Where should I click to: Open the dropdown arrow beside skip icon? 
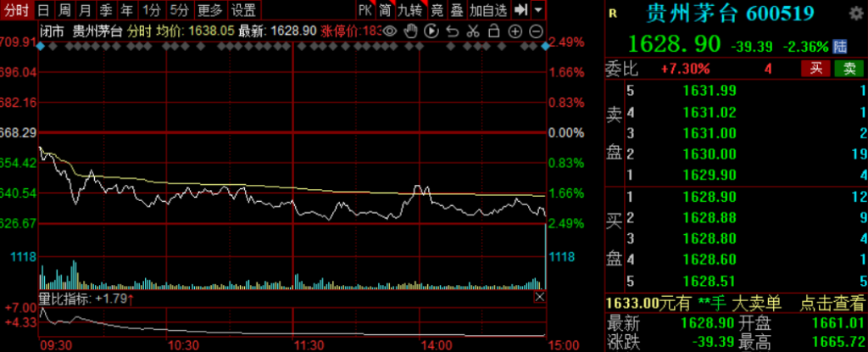coord(538,10)
